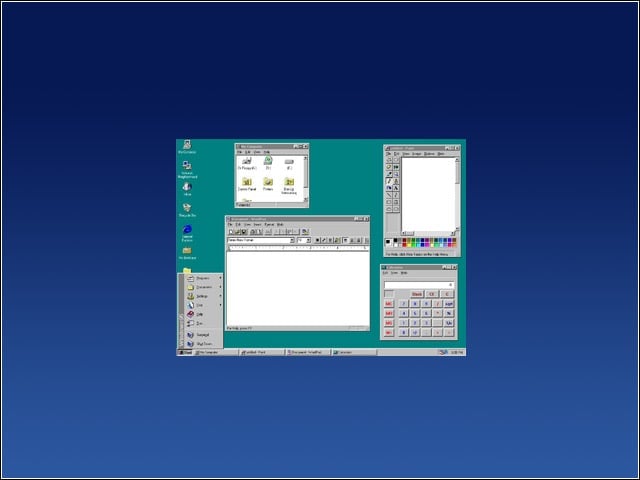Select the Line tool in Paint
Screen dimensions: 640x480
coord(389,195)
